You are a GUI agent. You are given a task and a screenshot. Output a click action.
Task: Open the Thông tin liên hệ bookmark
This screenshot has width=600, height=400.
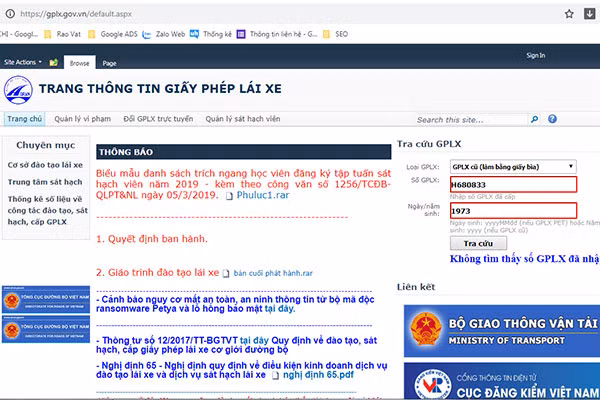click(x=277, y=34)
